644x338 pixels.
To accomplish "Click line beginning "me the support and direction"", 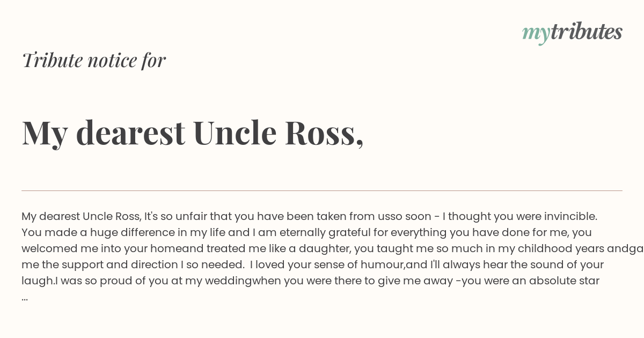I will point(312,265).
